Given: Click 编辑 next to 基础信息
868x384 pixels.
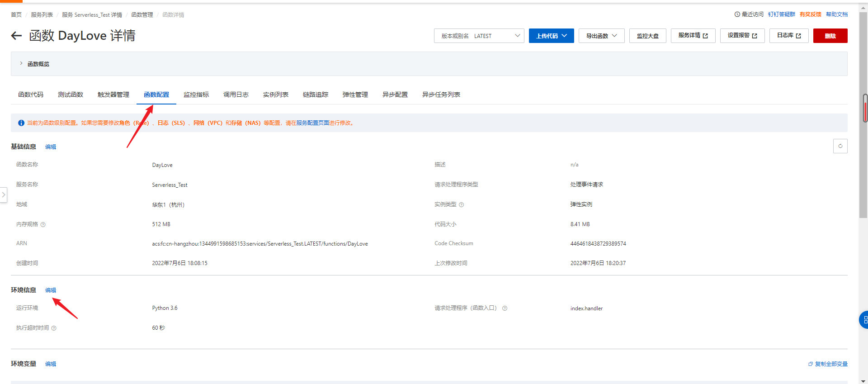Looking at the screenshot, I should pos(51,147).
